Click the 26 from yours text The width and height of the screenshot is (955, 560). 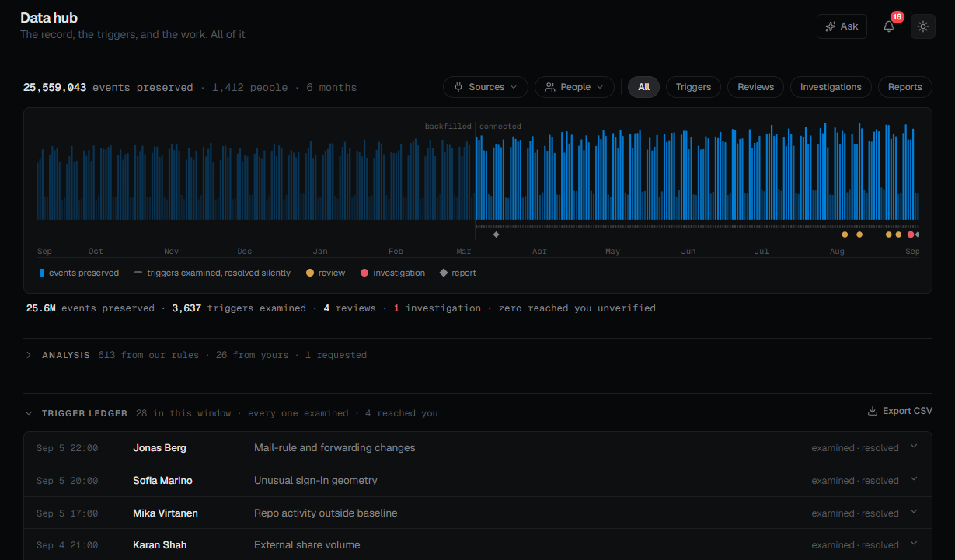tap(252, 355)
